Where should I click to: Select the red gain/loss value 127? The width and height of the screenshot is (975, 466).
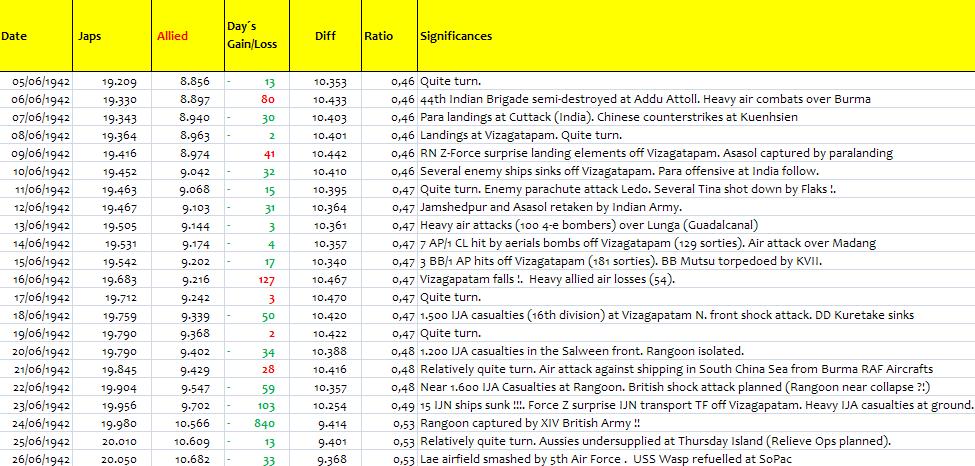point(257,279)
